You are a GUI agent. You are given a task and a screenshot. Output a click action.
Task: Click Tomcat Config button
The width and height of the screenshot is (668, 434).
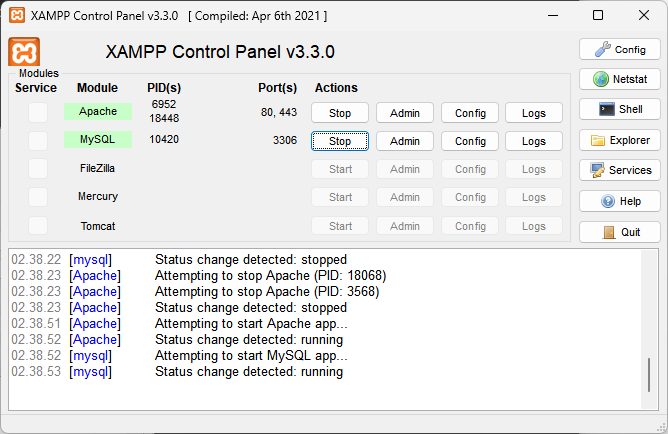(470, 226)
